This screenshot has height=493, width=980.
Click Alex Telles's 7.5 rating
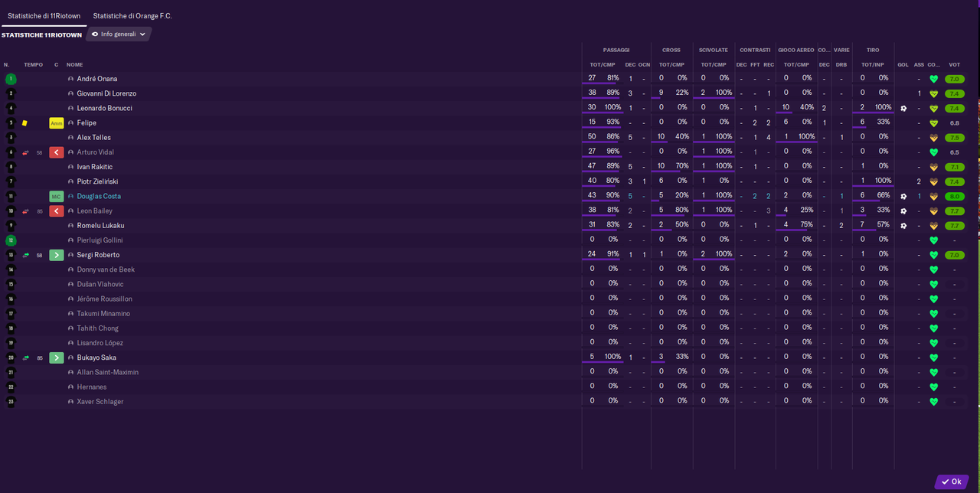(x=954, y=138)
